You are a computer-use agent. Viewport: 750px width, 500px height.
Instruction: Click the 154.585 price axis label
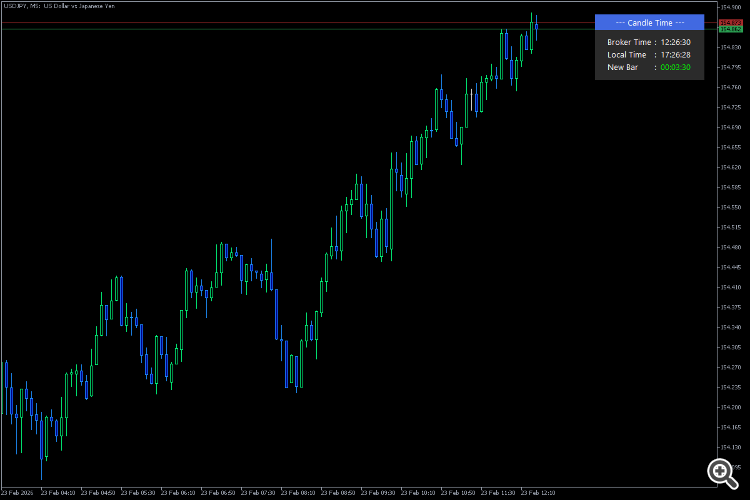tap(730, 187)
